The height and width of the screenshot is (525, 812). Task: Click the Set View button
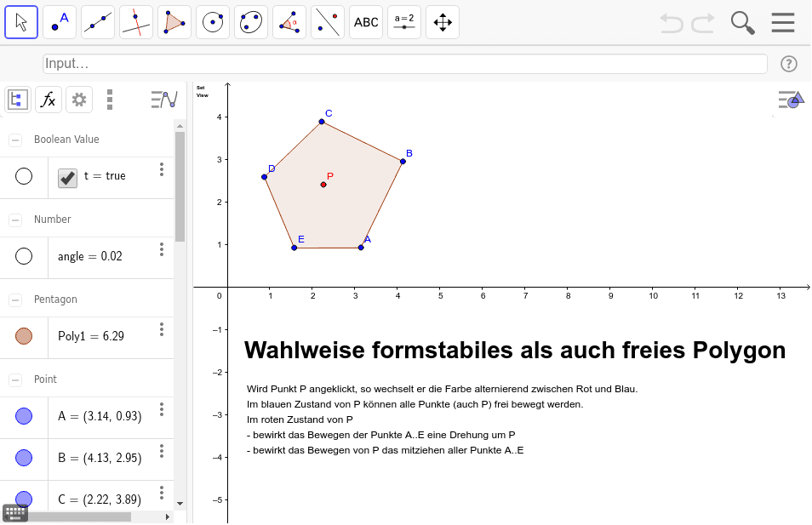click(202, 92)
